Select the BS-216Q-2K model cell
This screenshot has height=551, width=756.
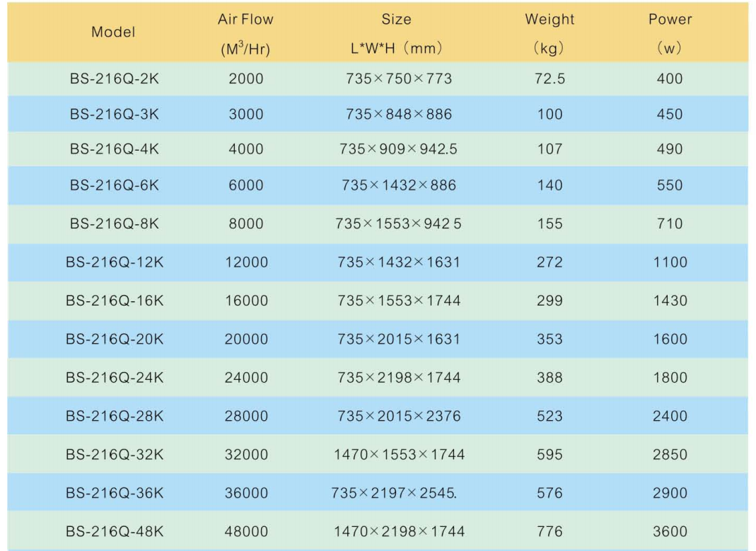[x=115, y=79]
